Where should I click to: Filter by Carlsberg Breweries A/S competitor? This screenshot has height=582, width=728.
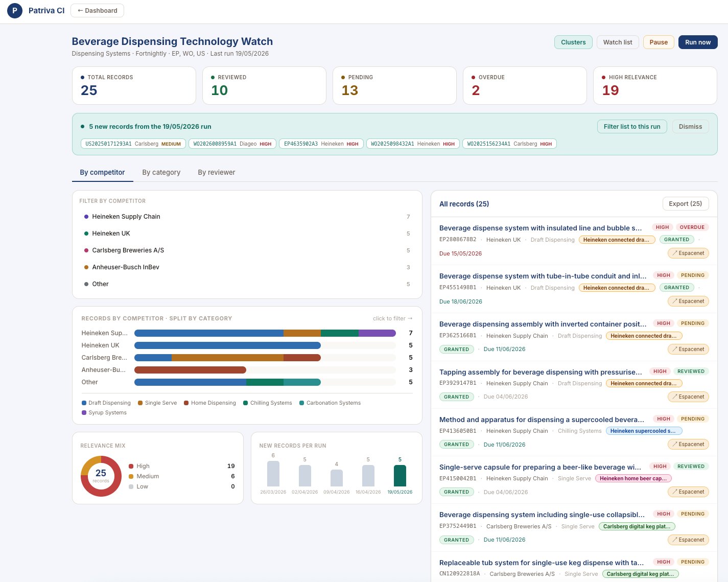tap(247, 250)
